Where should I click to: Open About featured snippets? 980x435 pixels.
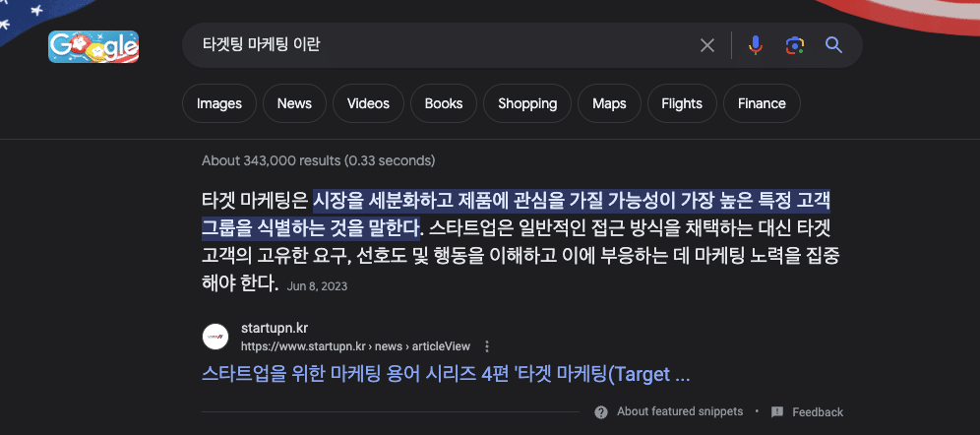point(680,411)
